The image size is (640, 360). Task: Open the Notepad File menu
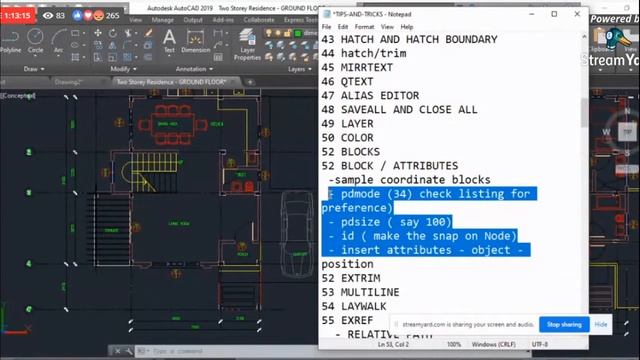327,27
